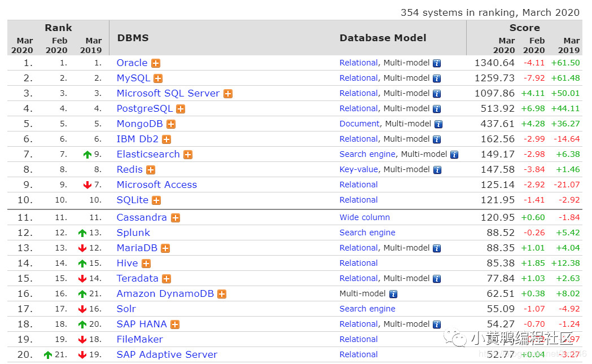Click the info icon in Teradata's row
The height and width of the screenshot is (364, 592).
coord(437,279)
